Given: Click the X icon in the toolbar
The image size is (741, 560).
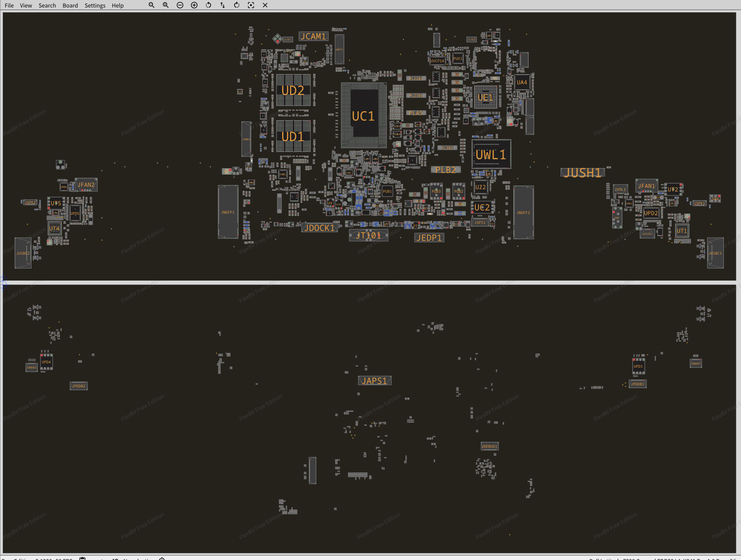Looking at the screenshot, I should click(x=265, y=5).
